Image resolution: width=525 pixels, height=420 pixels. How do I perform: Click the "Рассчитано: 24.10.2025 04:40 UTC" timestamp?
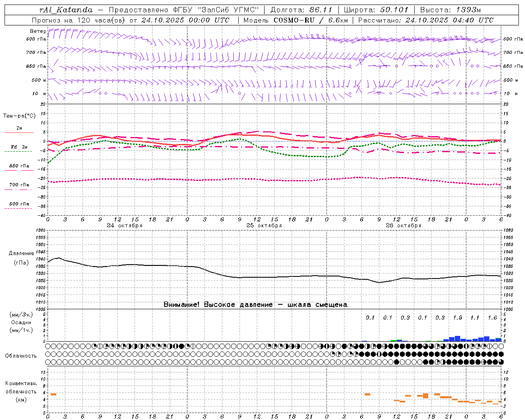(426, 20)
